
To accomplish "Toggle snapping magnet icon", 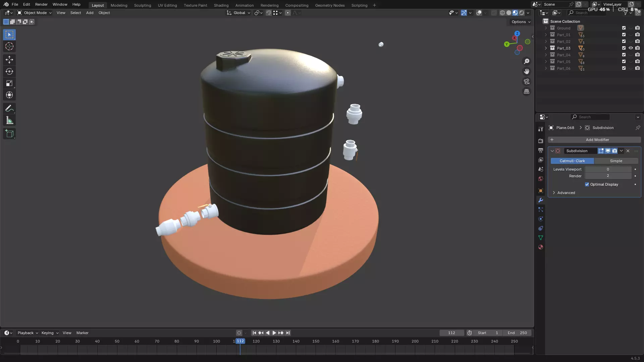I will click(268, 13).
